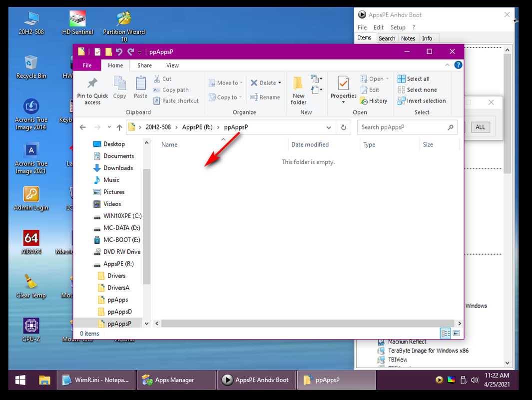Switch to the Share ribbon tab

point(144,65)
